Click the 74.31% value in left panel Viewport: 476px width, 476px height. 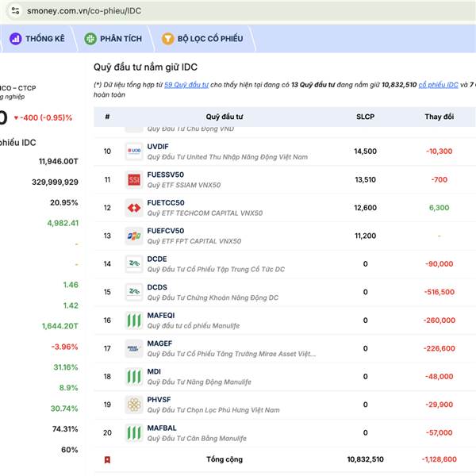pyautogui.click(x=65, y=429)
